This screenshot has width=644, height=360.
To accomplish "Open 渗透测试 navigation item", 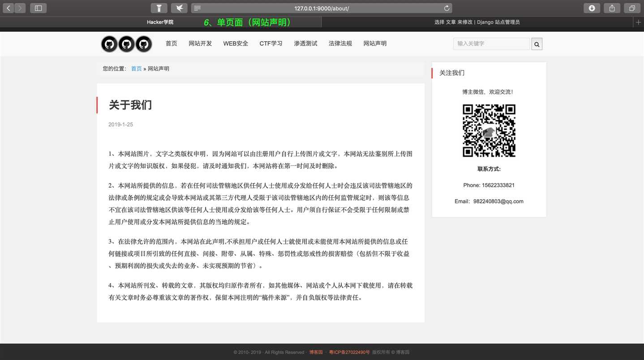I will [x=305, y=43].
